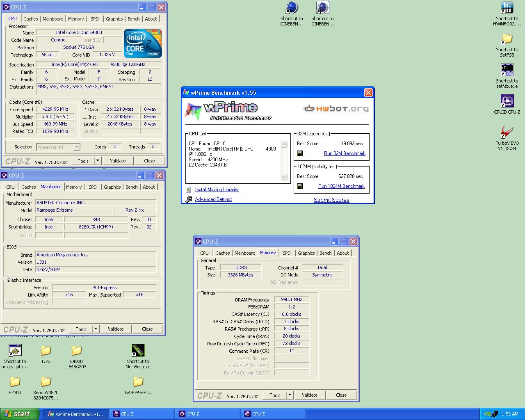Click the Intel Core 2 Duo logo
Viewport: 525px width, 420px height.
[x=143, y=43]
